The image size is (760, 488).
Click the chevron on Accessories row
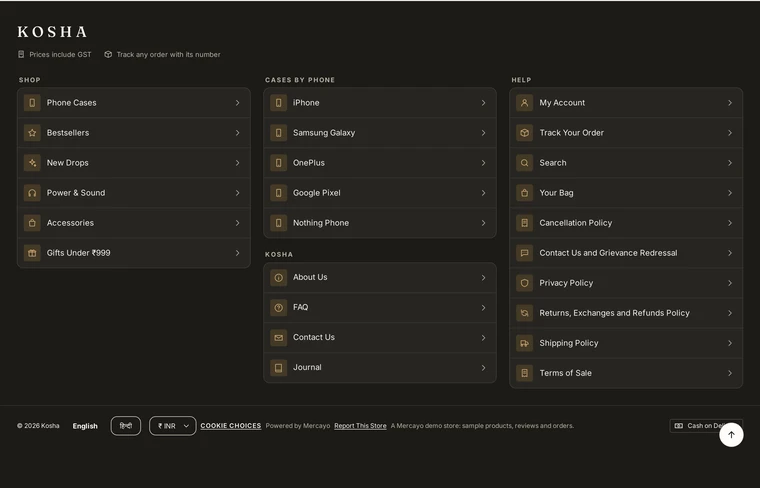238,223
